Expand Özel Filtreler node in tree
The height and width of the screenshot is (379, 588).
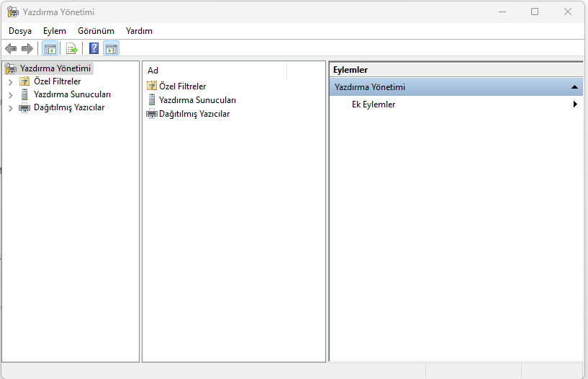tap(10, 82)
